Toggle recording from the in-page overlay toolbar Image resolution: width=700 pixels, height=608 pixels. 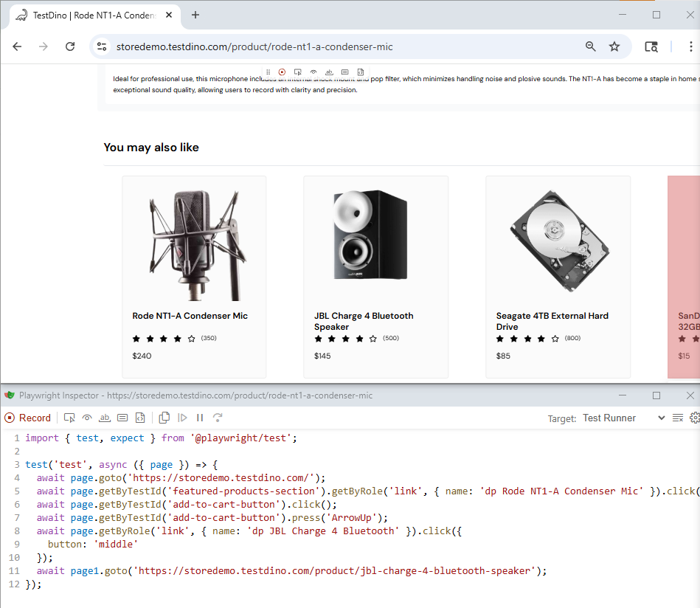click(x=282, y=72)
